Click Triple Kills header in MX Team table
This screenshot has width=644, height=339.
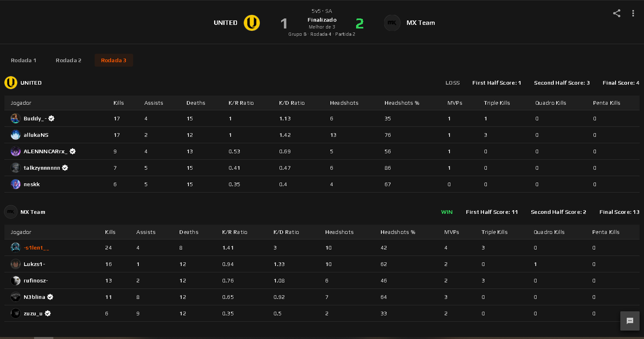(495, 232)
